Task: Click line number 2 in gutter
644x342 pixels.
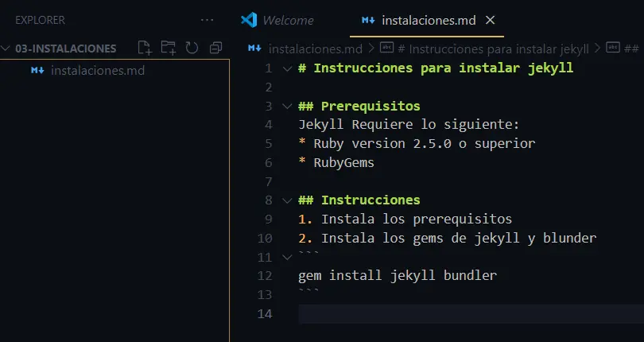Action: [x=269, y=87]
